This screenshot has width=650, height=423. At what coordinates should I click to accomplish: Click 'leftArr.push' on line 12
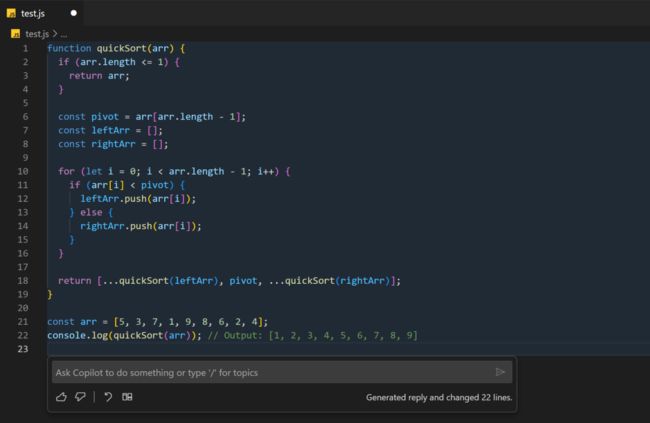tap(113, 199)
